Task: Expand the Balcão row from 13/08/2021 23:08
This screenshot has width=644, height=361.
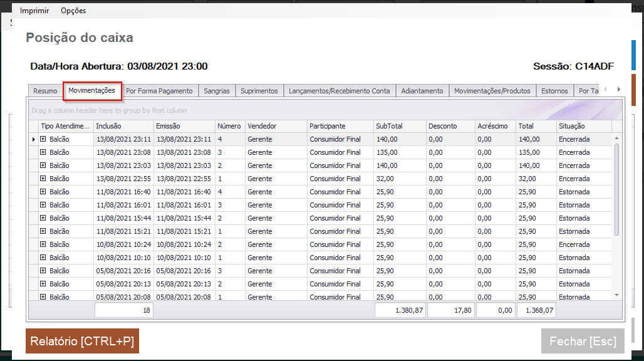Action: click(x=43, y=152)
